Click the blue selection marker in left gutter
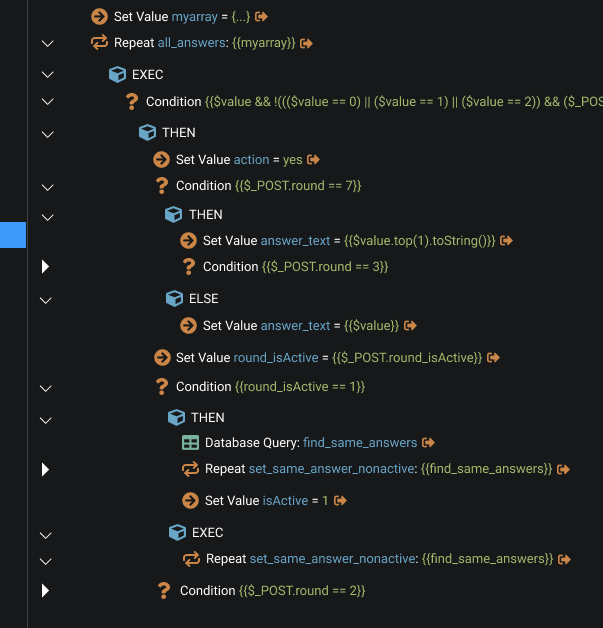This screenshot has width=603, height=628. [12, 235]
